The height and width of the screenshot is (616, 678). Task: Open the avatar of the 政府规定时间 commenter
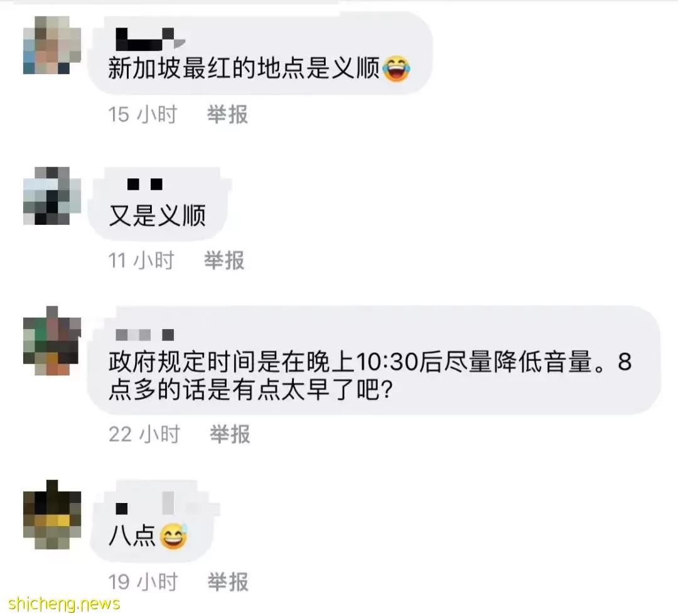coord(52,340)
